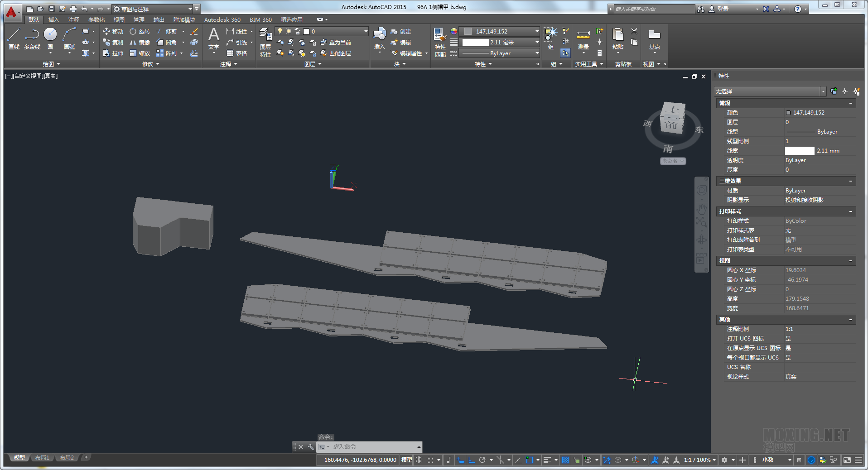The width and height of the screenshot is (868, 470).
Task: Collapse the 常规 section in 特性 palette
Action: 851,103
